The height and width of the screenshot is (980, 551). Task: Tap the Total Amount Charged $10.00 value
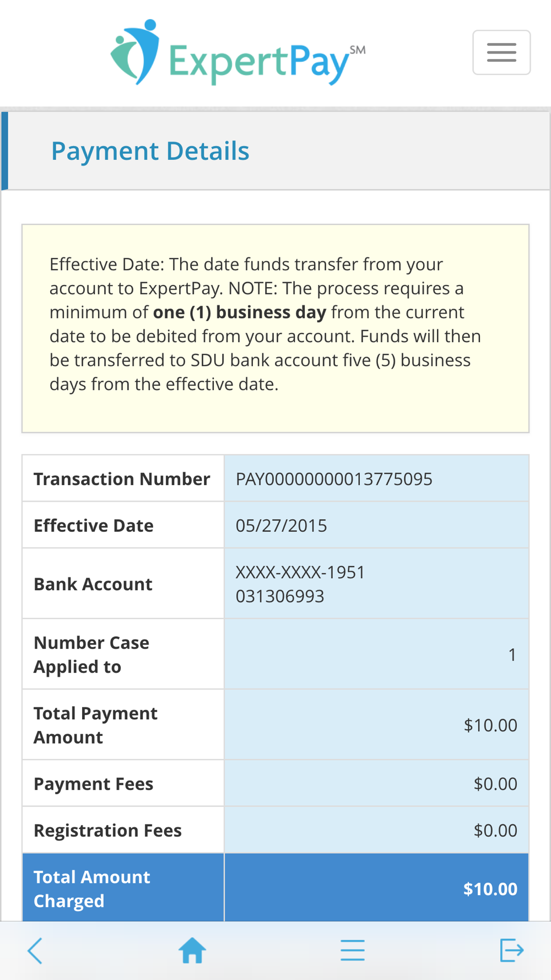[490, 889]
